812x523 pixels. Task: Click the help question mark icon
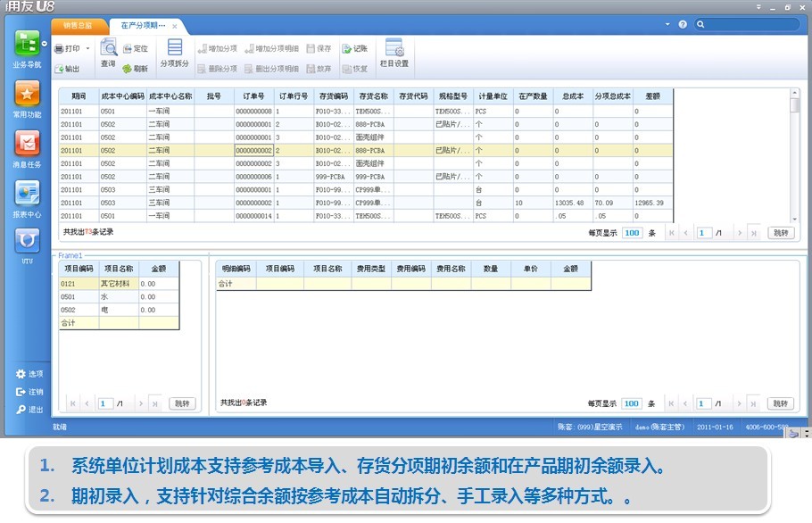[x=683, y=24]
